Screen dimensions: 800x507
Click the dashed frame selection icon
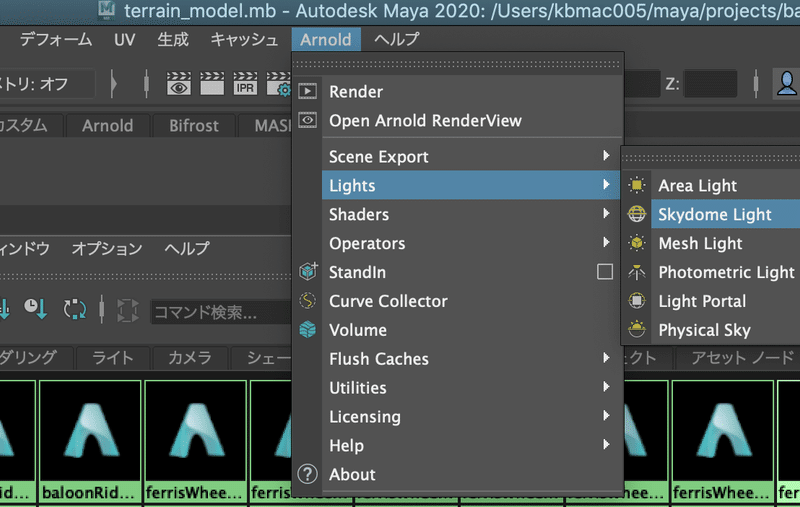click(x=128, y=310)
